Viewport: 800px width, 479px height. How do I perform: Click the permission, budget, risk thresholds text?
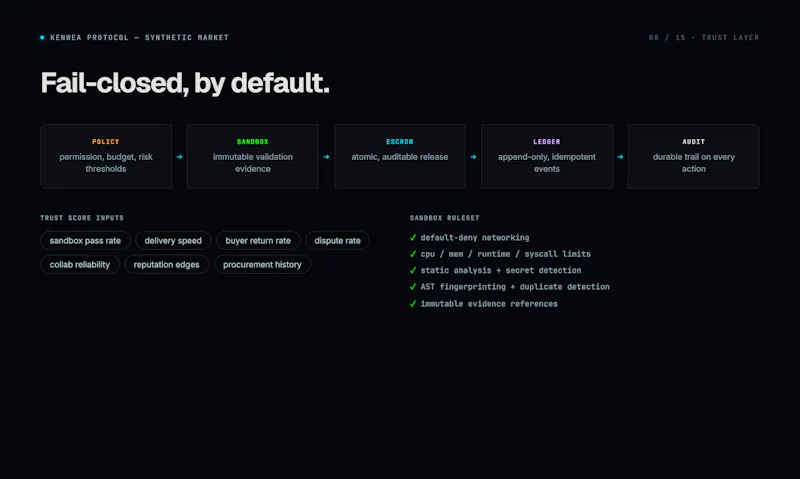pyautogui.click(x=106, y=163)
